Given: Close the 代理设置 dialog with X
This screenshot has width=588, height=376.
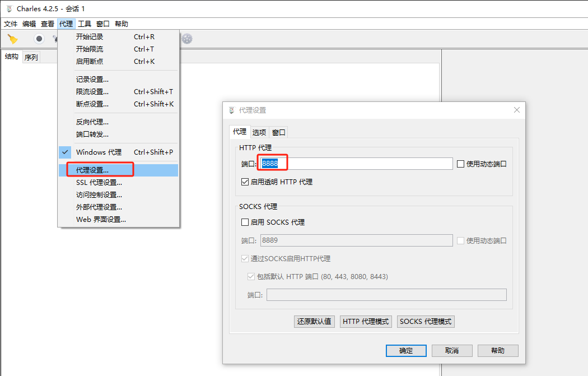Looking at the screenshot, I should [x=517, y=110].
